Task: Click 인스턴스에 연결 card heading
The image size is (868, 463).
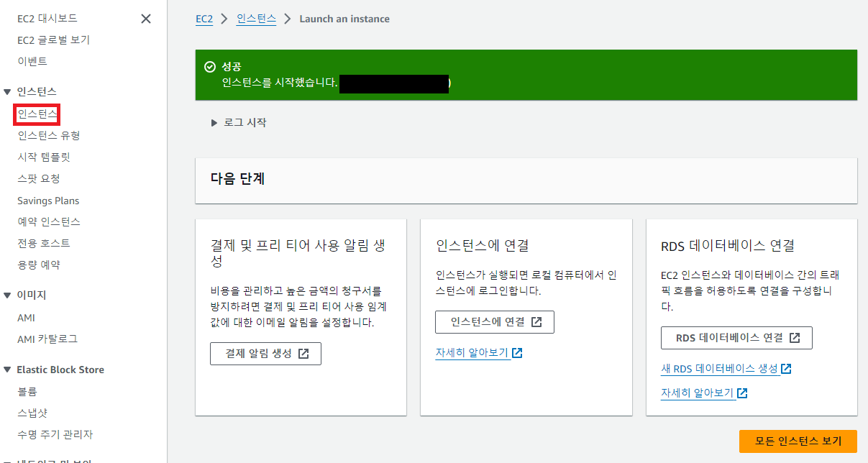Action: coord(483,245)
